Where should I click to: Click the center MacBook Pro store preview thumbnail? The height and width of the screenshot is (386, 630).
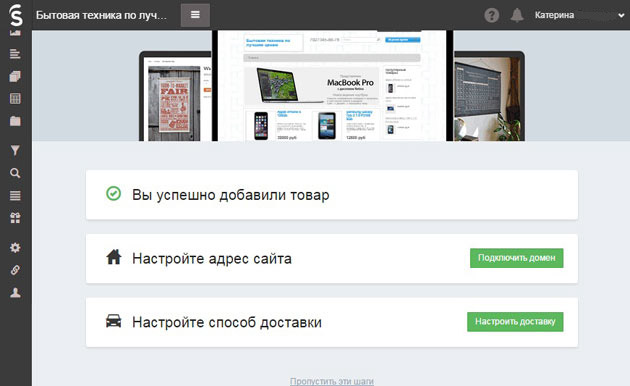tap(332, 86)
